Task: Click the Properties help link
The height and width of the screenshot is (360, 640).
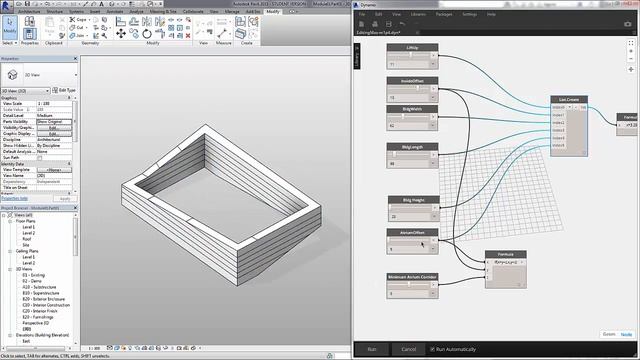Action: pos(14,198)
